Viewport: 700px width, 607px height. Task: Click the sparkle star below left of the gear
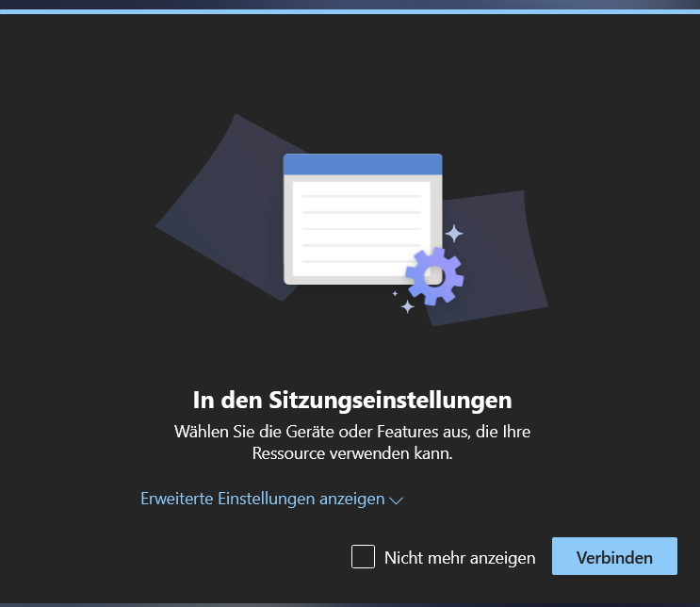pos(408,306)
